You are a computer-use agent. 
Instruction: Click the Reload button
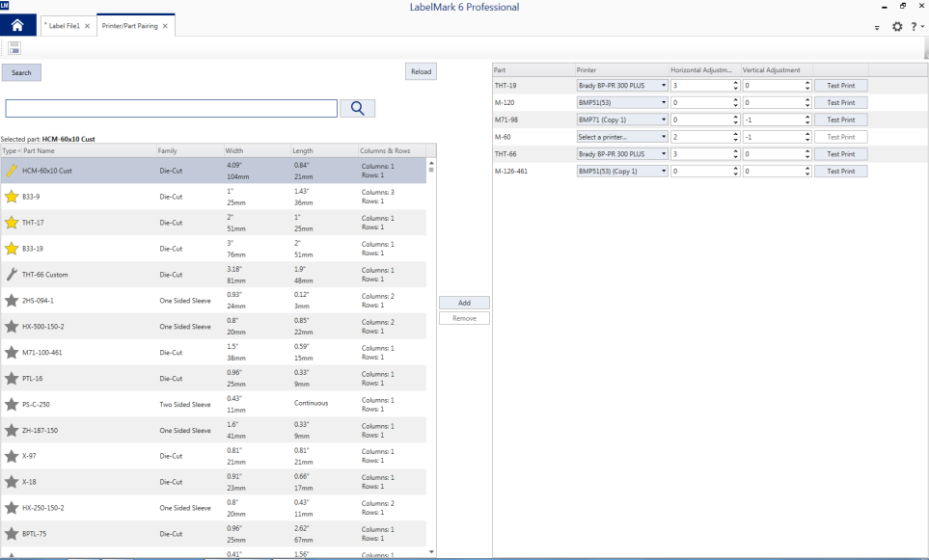[x=422, y=71]
